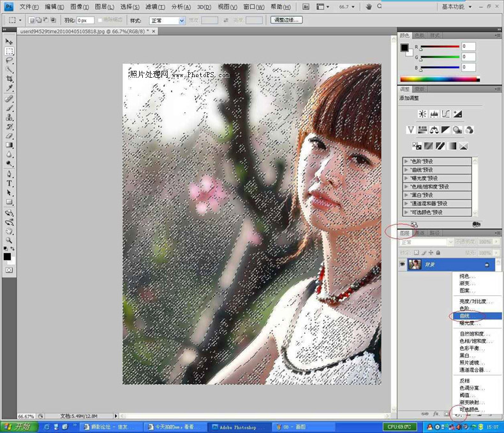This screenshot has height=433, width=504.
Task: Select the Eraser tool
Action: point(9,136)
